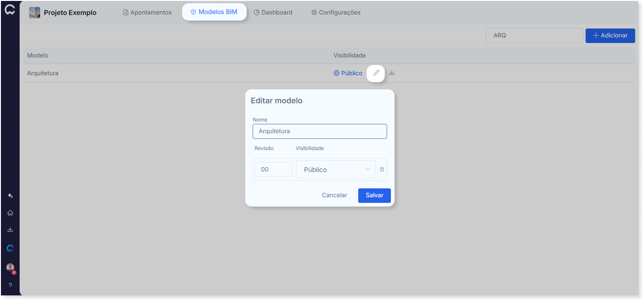The width and height of the screenshot is (644, 301).
Task: Expand the Visibilidade Público dropdown
Action: (x=336, y=170)
